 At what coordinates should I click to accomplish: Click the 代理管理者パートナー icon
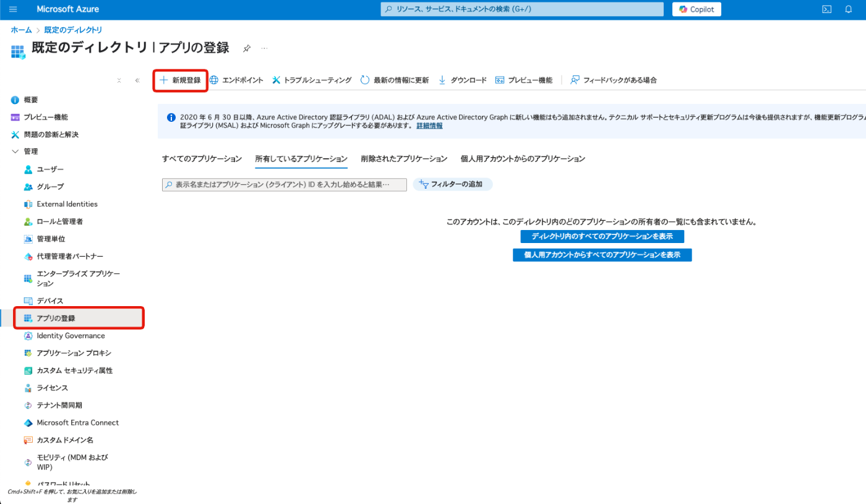(x=28, y=256)
